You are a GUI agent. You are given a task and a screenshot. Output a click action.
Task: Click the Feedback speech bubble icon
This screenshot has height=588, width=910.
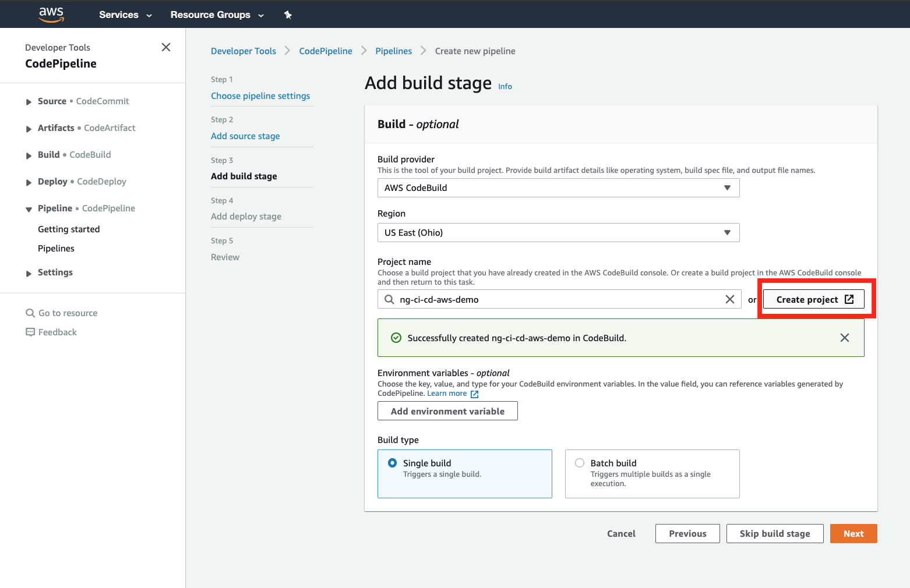click(30, 332)
